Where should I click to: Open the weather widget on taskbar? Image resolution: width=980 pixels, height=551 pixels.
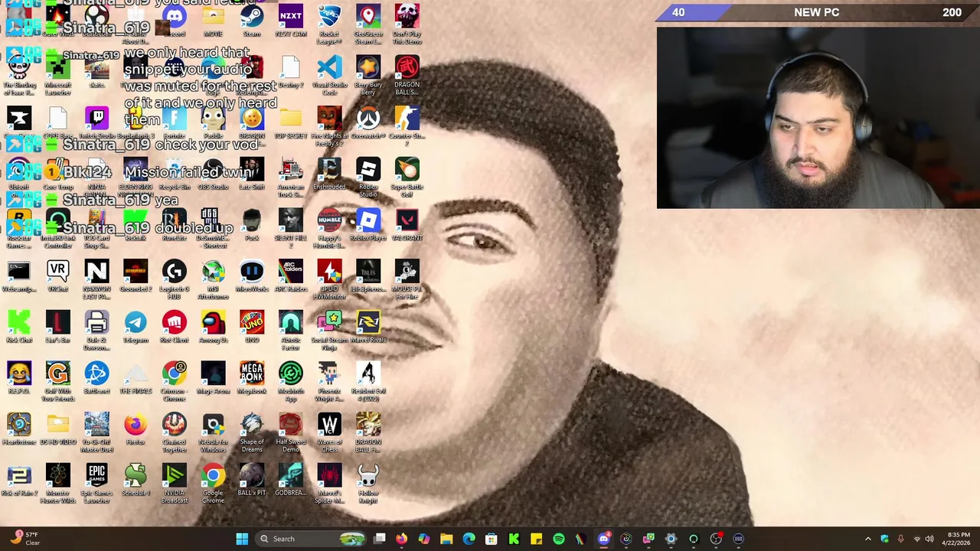25,539
